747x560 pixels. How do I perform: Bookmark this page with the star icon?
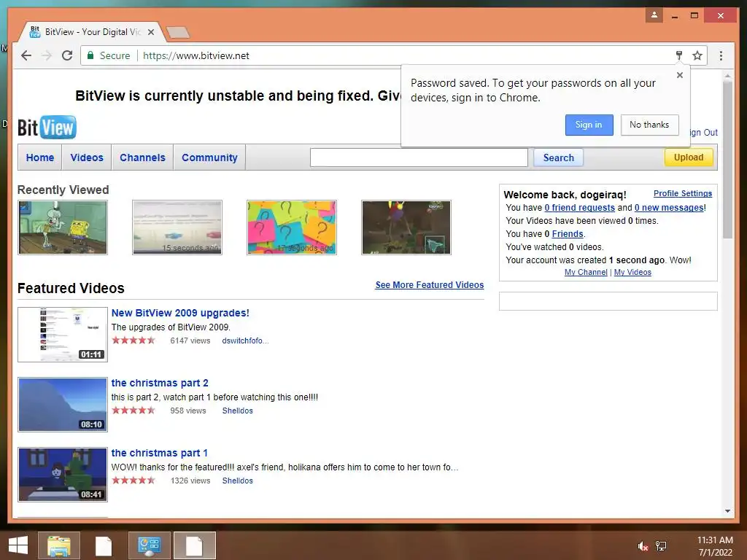[697, 55]
